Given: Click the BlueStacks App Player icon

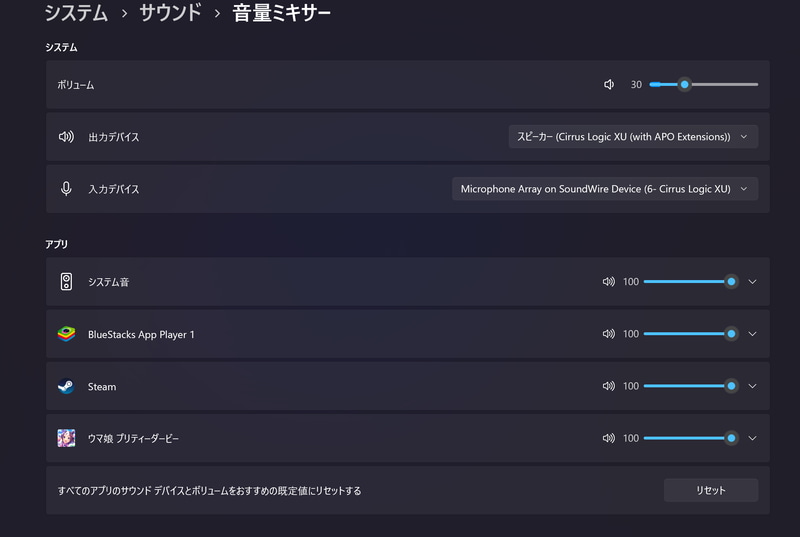Looking at the screenshot, I should [66, 334].
